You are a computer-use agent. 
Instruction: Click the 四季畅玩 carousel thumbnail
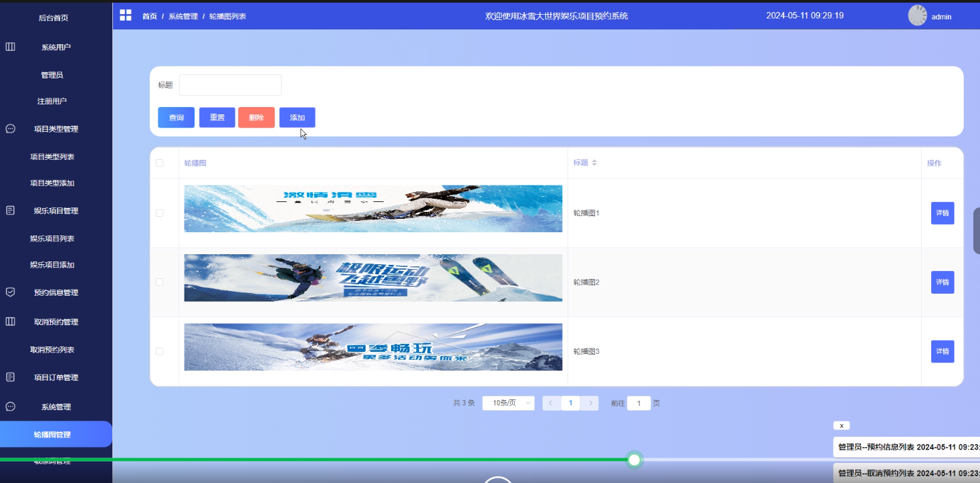click(x=373, y=347)
